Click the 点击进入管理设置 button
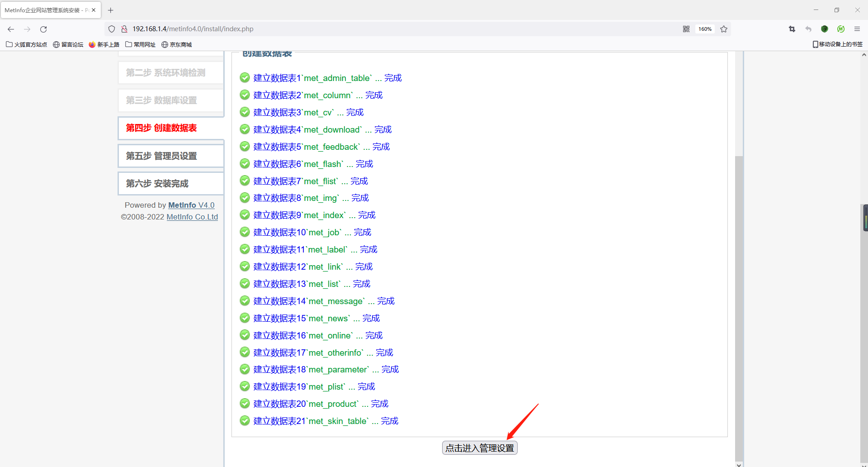 point(480,448)
